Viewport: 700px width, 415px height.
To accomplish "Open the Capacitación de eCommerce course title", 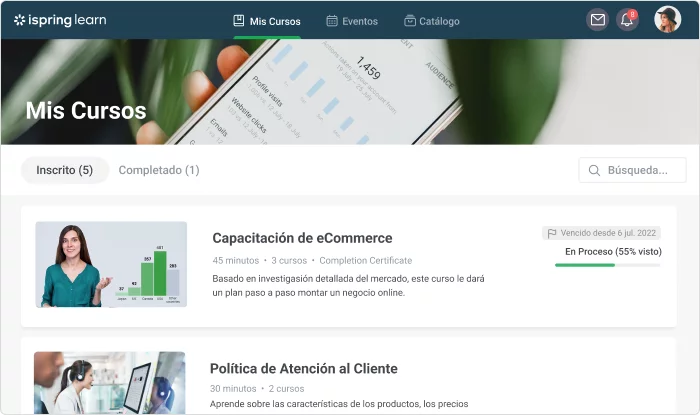I will 302,238.
